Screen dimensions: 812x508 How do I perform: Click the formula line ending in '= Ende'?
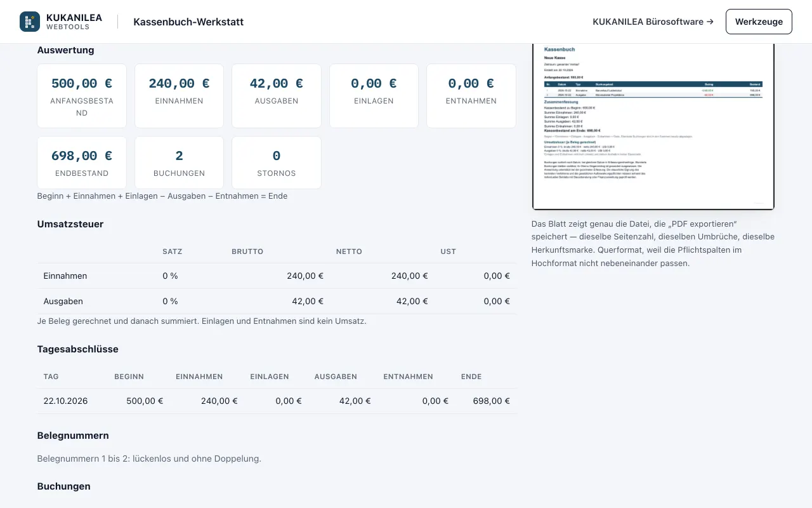pyautogui.click(x=162, y=196)
